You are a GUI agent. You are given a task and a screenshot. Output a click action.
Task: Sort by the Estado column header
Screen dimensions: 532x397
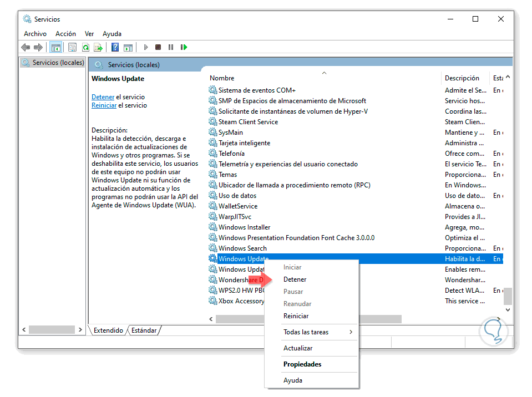498,78
